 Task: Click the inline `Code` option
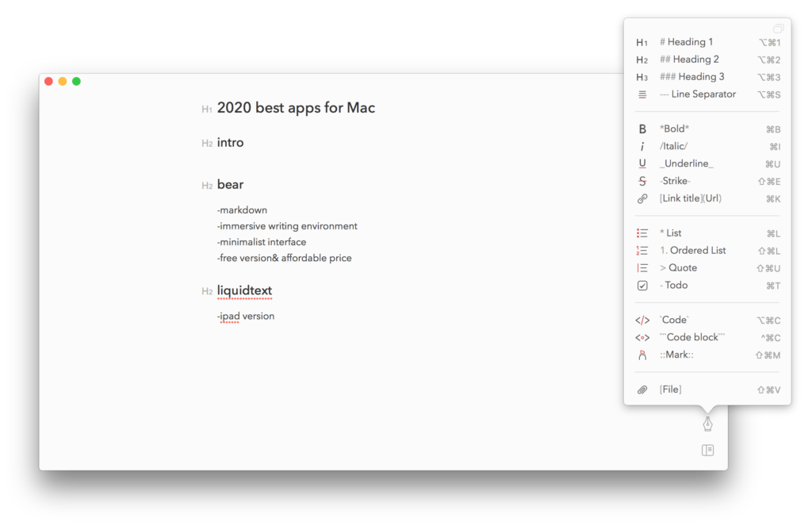674,321
